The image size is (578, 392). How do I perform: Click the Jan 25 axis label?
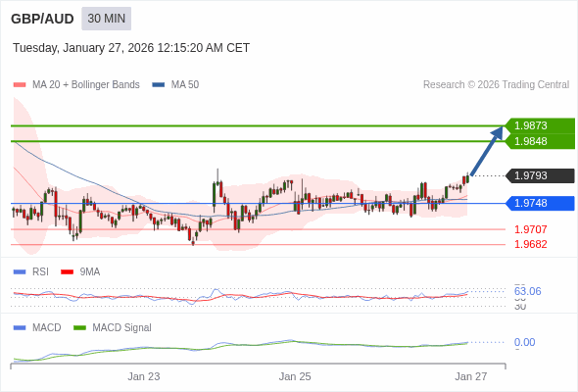tap(295, 376)
